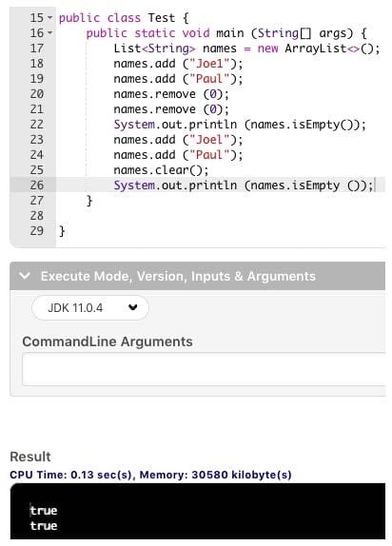Click line number 17 in the gutter
The image size is (392, 546).
[36, 49]
